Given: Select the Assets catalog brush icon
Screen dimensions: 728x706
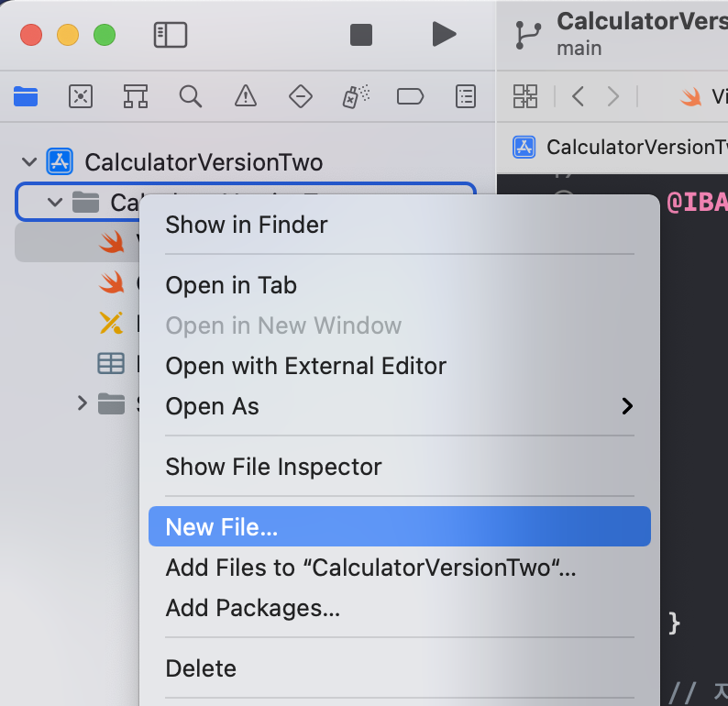Looking at the screenshot, I should pyautogui.click(x=112, y=323).
